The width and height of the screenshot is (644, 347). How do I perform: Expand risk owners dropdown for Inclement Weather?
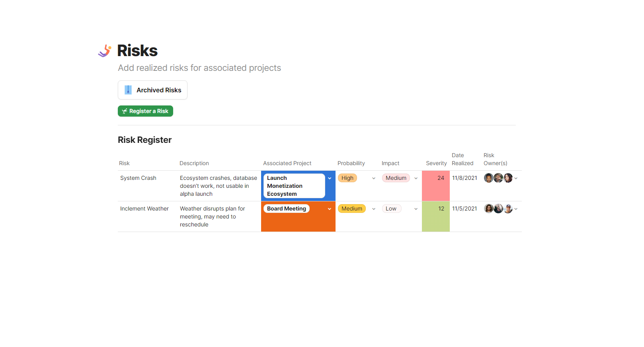coord(516,209)
